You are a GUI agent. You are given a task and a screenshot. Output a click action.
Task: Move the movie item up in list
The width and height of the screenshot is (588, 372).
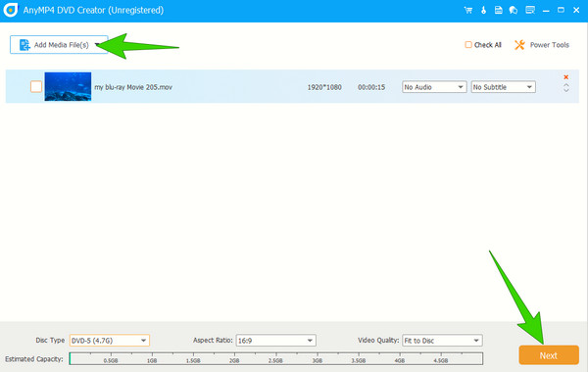(566, 85)
